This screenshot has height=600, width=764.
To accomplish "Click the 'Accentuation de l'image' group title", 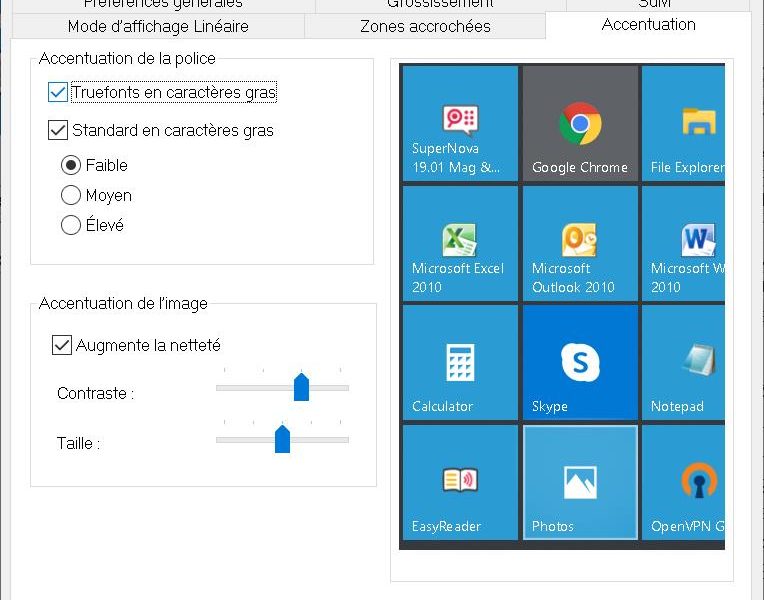I will point(123,304).
